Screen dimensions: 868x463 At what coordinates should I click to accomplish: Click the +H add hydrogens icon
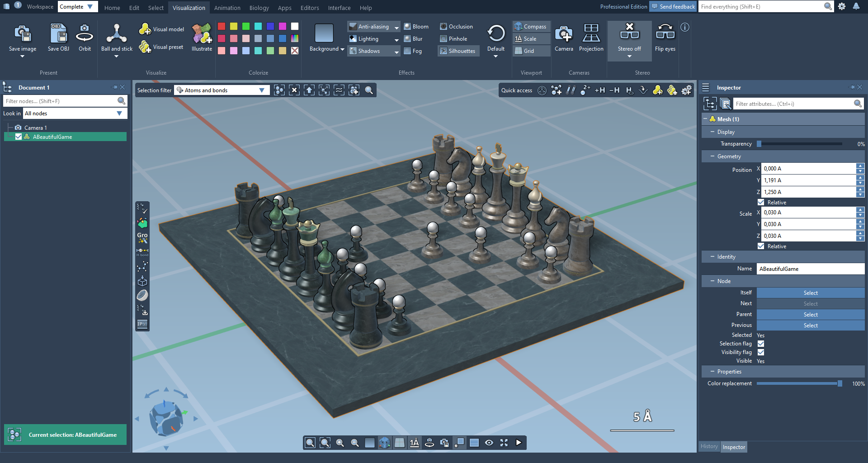599,90
